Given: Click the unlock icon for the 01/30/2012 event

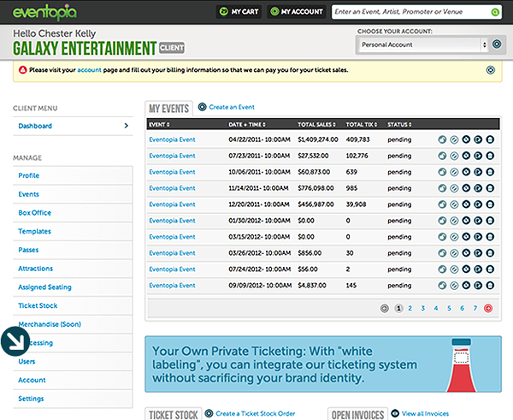Looking at the screenshot, I should [x=442, y=221].
